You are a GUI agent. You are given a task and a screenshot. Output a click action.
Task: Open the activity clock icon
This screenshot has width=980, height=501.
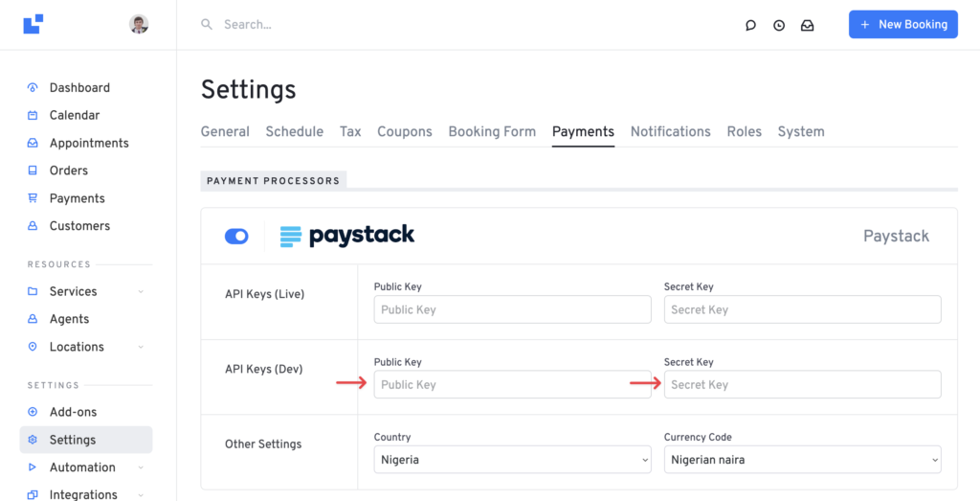(x=779, y=25)
